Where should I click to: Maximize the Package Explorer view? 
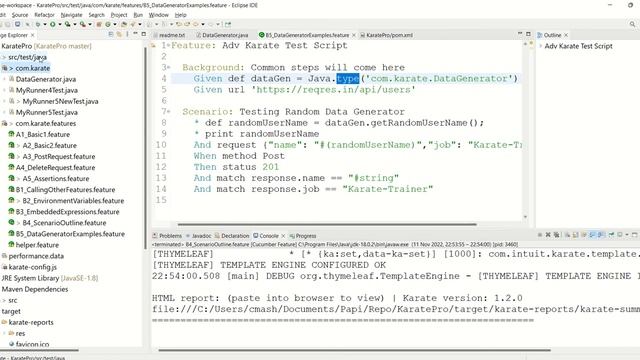click(144, 34)
